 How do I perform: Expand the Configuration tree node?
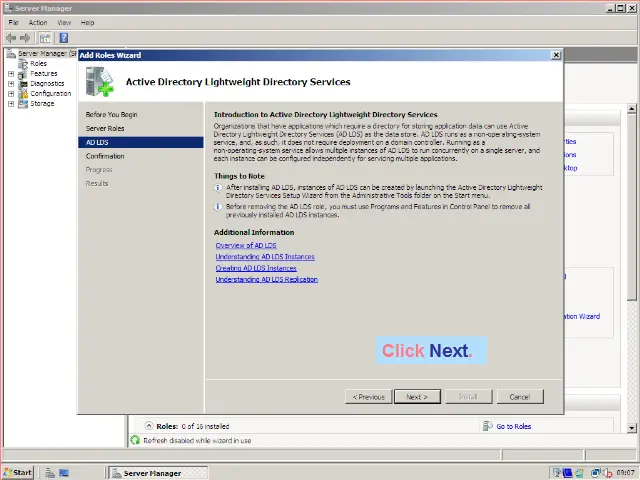[x=11, y=94]
